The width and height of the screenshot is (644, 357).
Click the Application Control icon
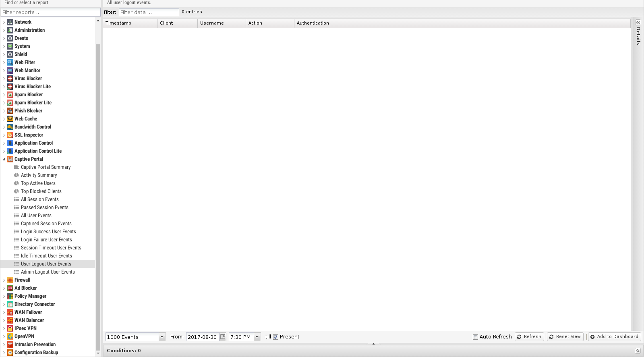pos(10,143)
